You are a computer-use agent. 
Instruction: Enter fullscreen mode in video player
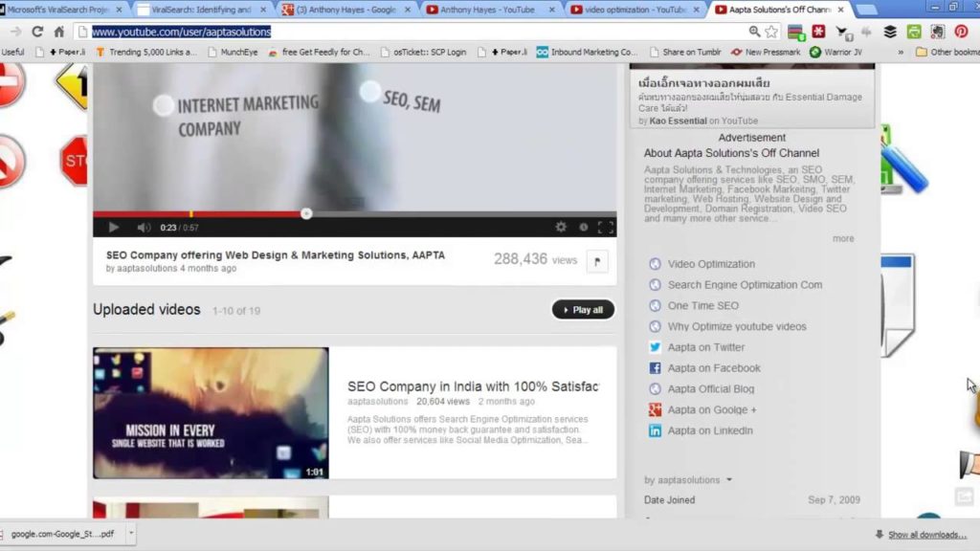pyautogui.click(x=606, y=228)
